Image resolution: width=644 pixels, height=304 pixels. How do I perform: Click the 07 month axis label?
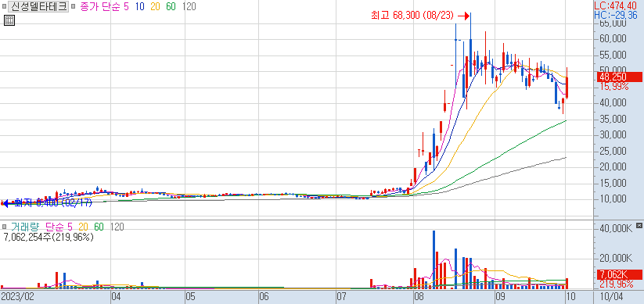click(x=342, y=296)
